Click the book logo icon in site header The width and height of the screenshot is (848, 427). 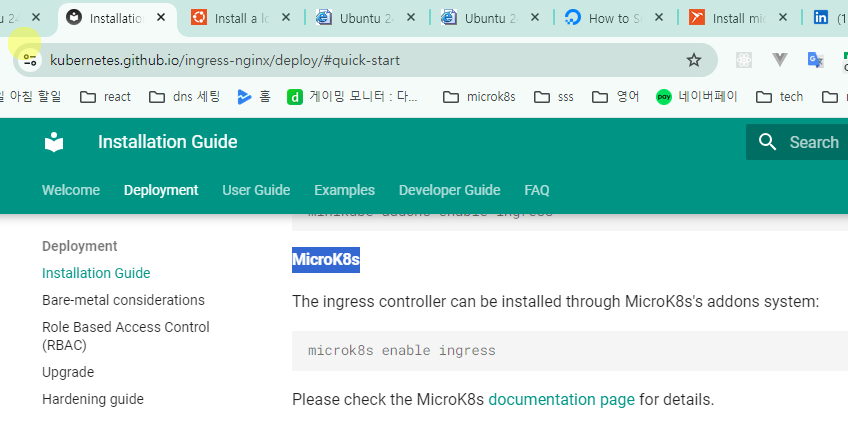(x=54, y=142)
